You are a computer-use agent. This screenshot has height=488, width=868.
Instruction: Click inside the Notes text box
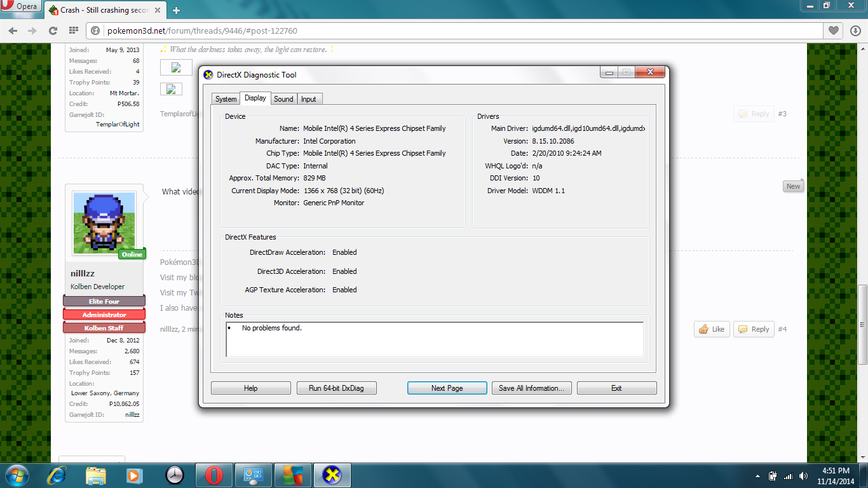pos(435,339)
